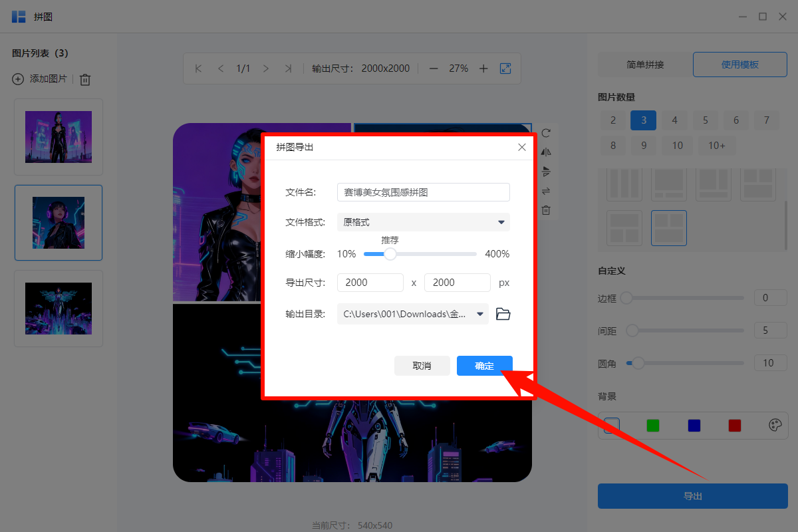Open custom color palette icon
Image resolution: width=798 pixels, height=532 pixels.
pos(775,426)
